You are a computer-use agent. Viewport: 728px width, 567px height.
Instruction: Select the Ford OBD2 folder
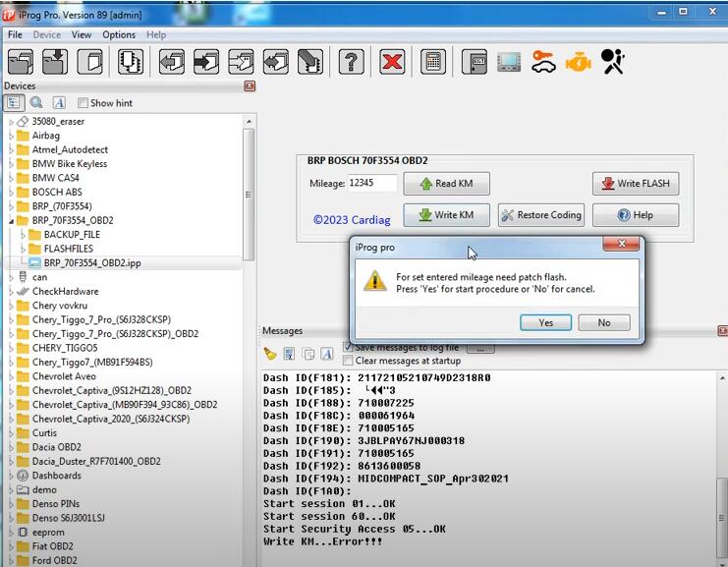tap(54, 561)
